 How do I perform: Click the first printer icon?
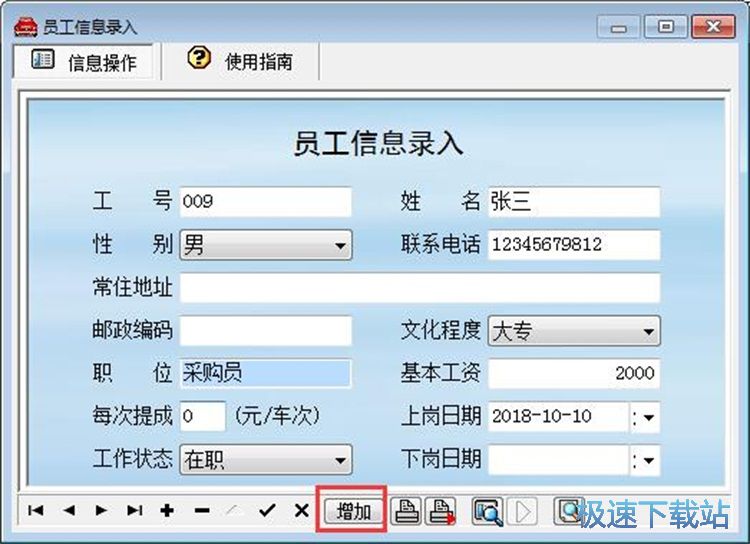(406, 511)
